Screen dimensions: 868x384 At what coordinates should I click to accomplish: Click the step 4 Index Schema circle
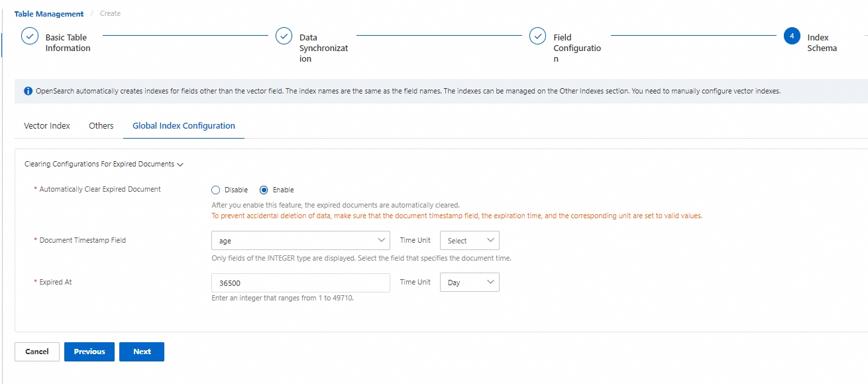click(792, 36)
